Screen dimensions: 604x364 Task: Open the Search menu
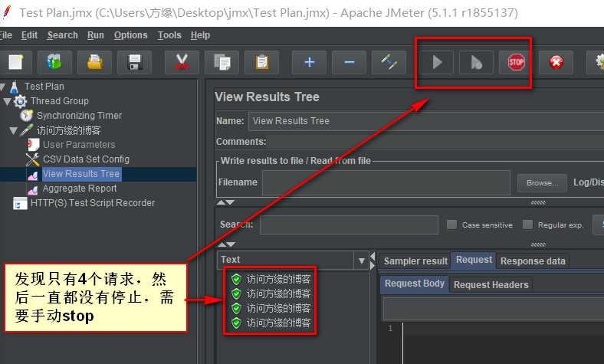[62, 35]
